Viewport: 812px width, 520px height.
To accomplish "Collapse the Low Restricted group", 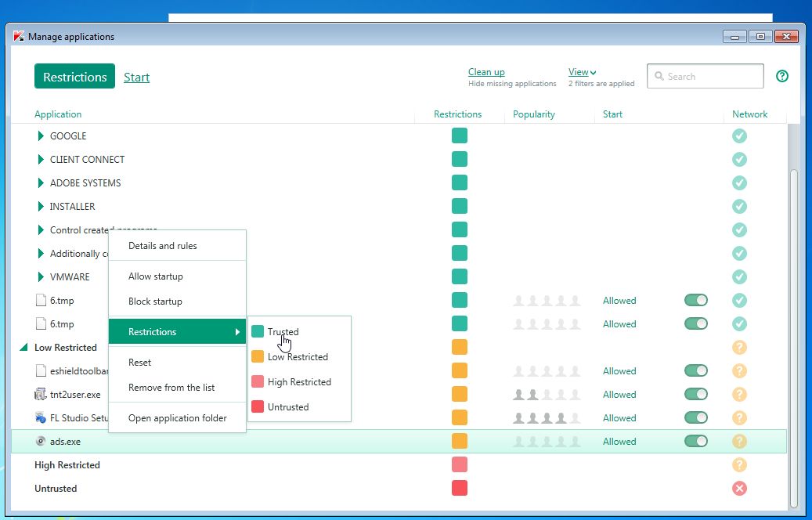I will 23,348.
